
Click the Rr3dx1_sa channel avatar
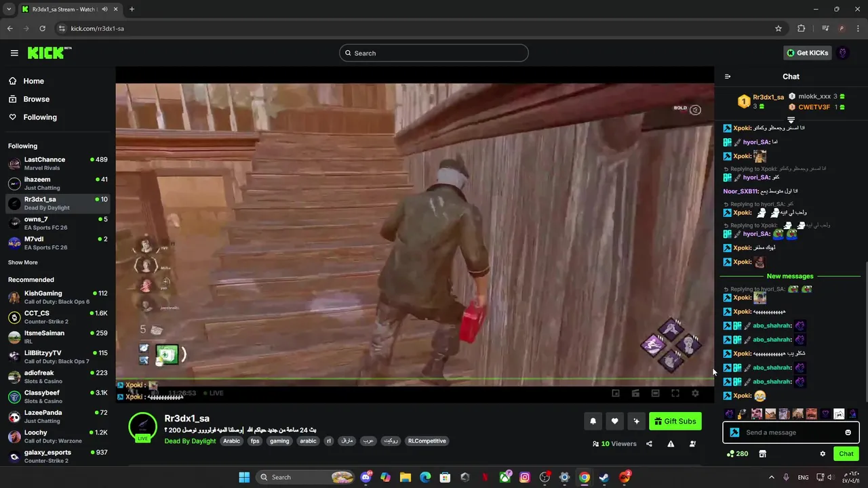pyautogui.click(x=143, y=427)
